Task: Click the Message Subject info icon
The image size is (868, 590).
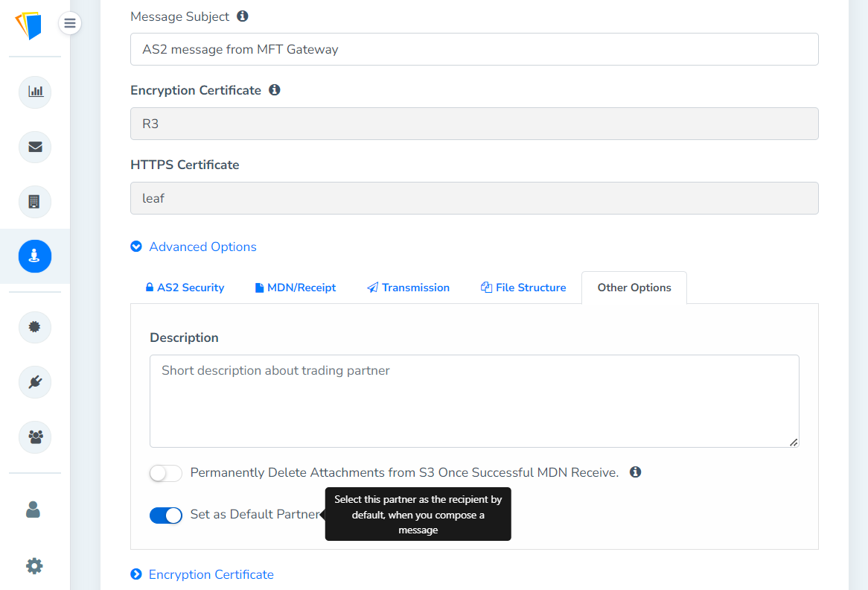Action: [x=242, y=15]
